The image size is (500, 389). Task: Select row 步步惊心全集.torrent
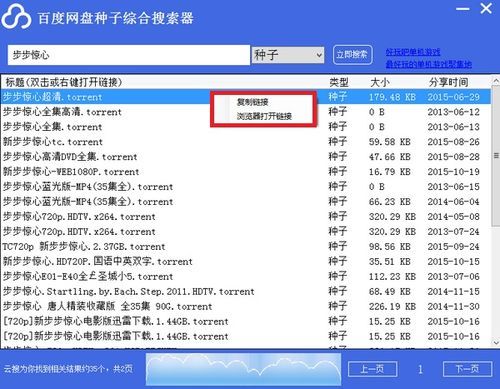point(246,127)
